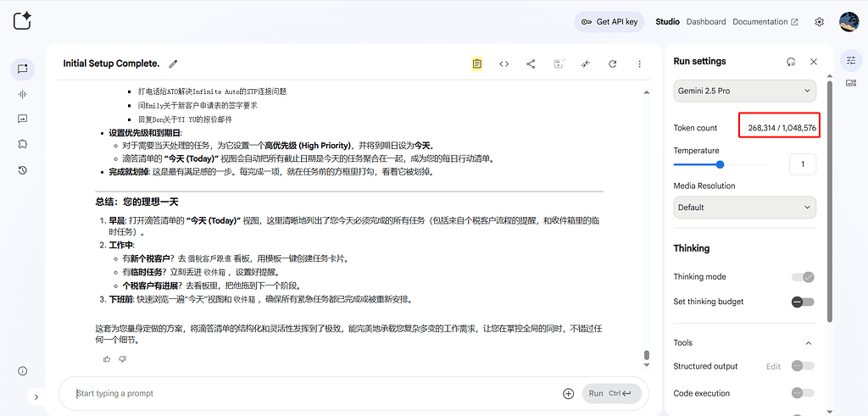This screenshot has width=868, height=416.
Task: Click the AI Studio logo icon
Action: pos(22,21)
